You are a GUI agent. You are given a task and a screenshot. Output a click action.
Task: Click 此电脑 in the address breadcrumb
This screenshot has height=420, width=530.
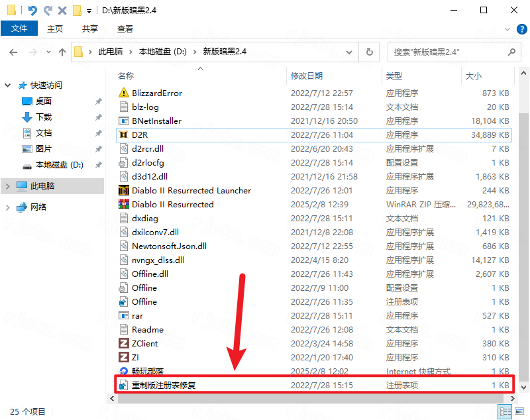click(x=111, y=52)
